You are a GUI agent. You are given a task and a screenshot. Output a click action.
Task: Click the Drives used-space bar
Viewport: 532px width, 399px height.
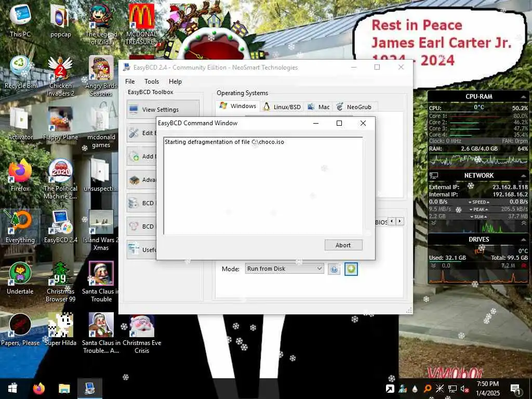(x=478, y=262)
